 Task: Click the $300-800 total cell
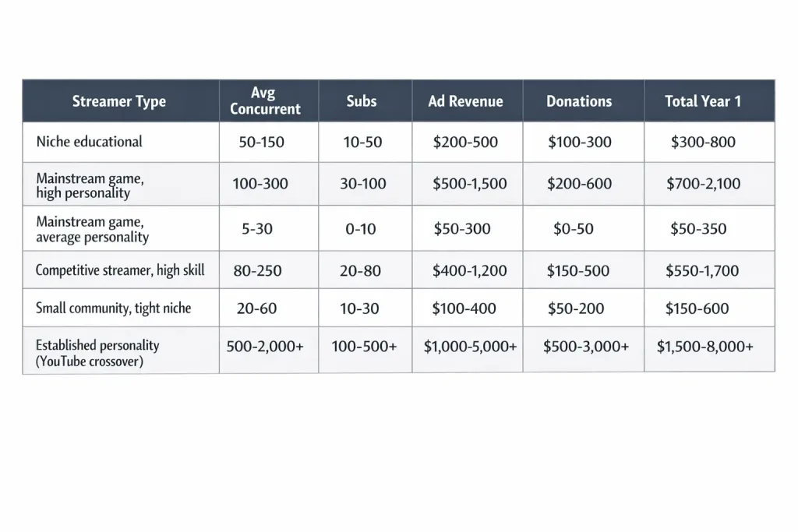pyautogui.click(x=703, y=143)
